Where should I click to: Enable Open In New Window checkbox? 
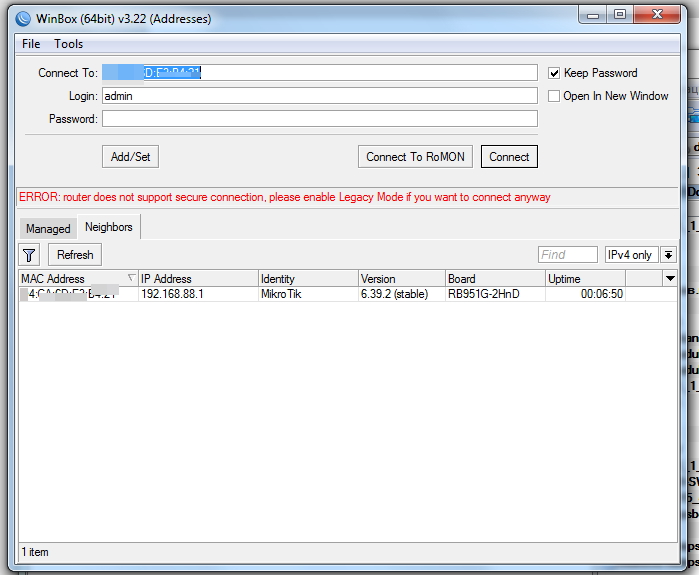tap(554, 96)
